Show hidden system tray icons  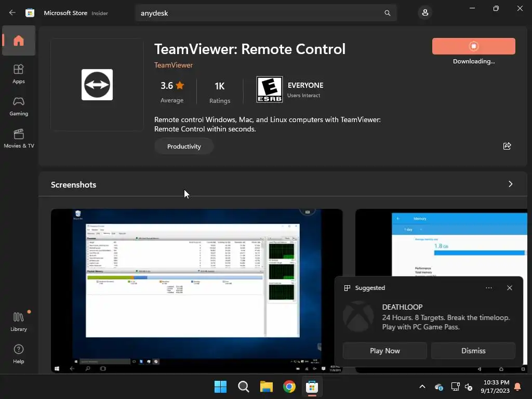pyautogui.click(x=422, y=387)
